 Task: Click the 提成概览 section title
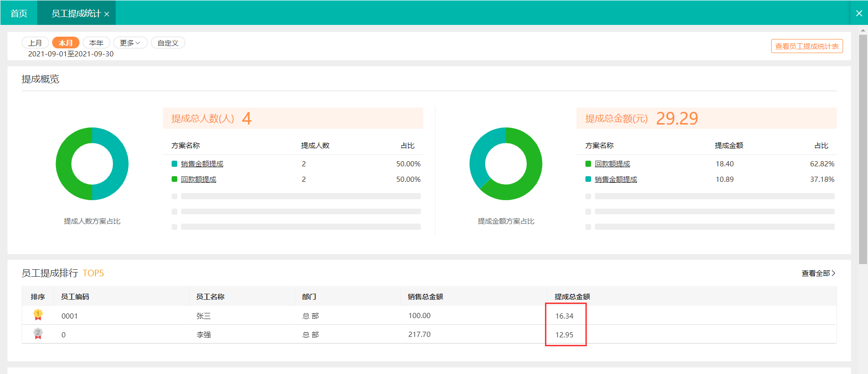40,79
